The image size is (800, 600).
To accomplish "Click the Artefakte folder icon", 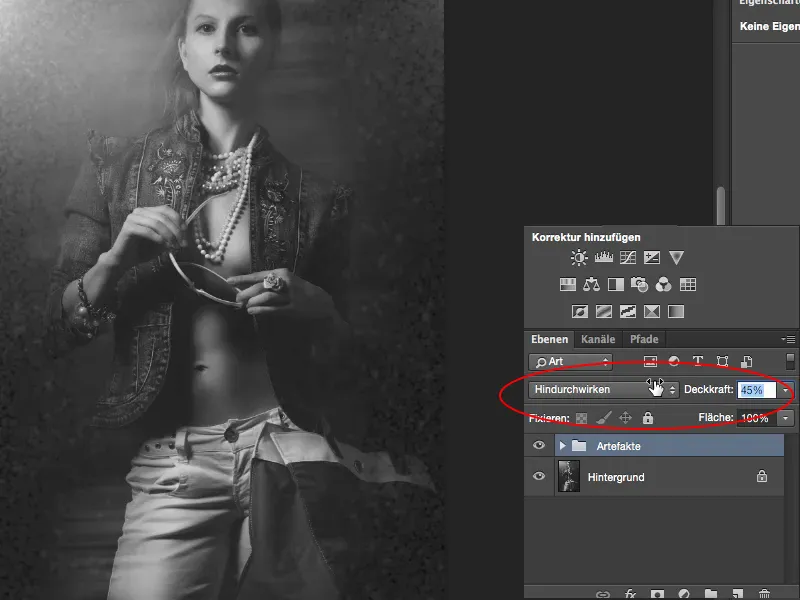I will pyautogui.click(x=579, y=445).
